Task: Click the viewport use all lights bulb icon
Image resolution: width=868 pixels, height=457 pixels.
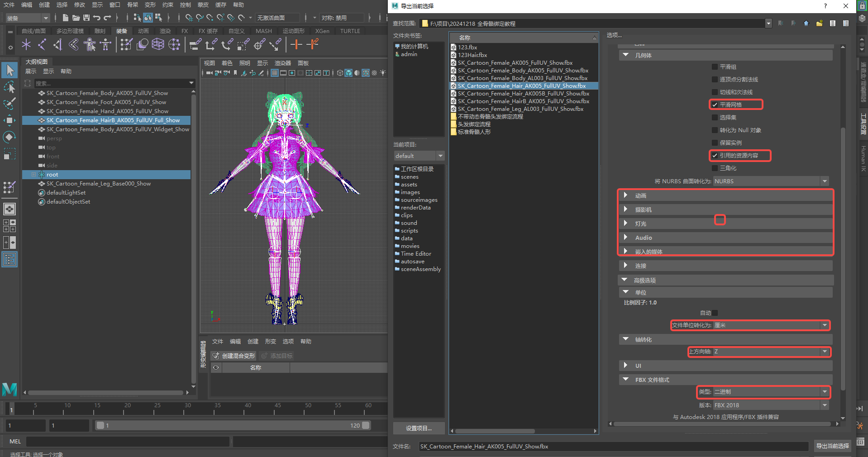Action: [x=383, y=73]
